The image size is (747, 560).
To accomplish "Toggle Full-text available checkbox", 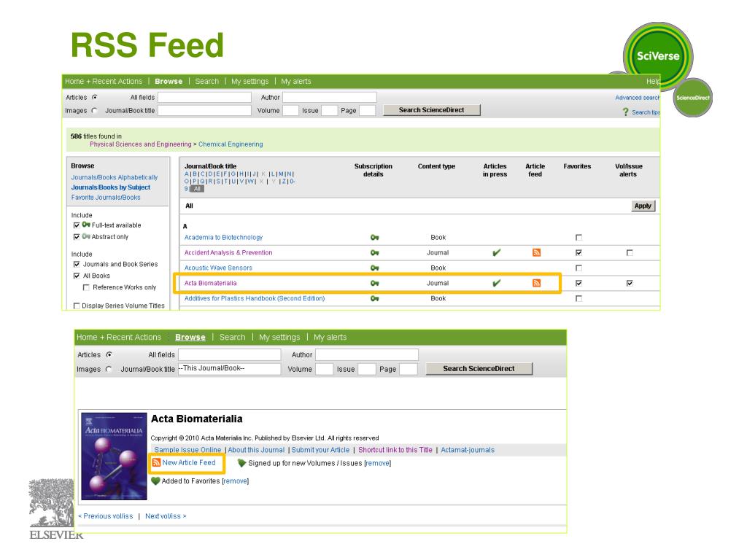I will (76, 225).
